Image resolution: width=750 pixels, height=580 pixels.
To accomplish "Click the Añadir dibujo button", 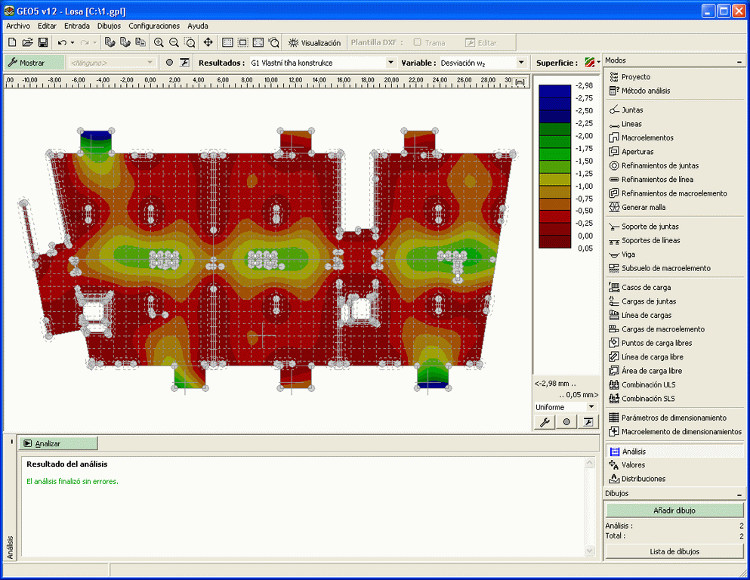I will click(x=674, y=511).
